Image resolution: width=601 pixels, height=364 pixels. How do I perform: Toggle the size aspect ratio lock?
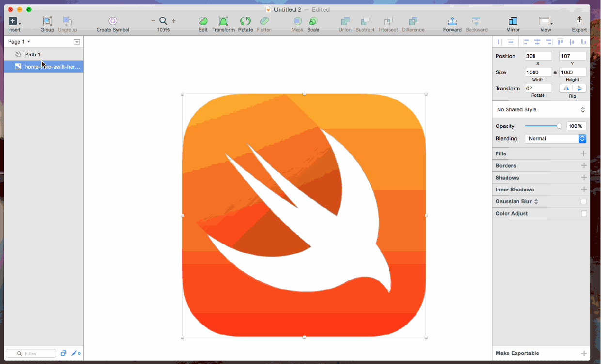[555, 73]
